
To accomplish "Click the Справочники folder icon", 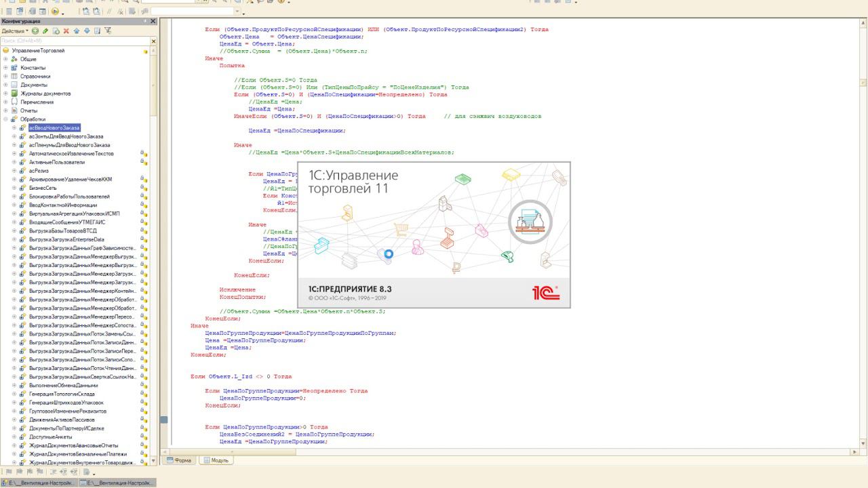I will point(14,77).
